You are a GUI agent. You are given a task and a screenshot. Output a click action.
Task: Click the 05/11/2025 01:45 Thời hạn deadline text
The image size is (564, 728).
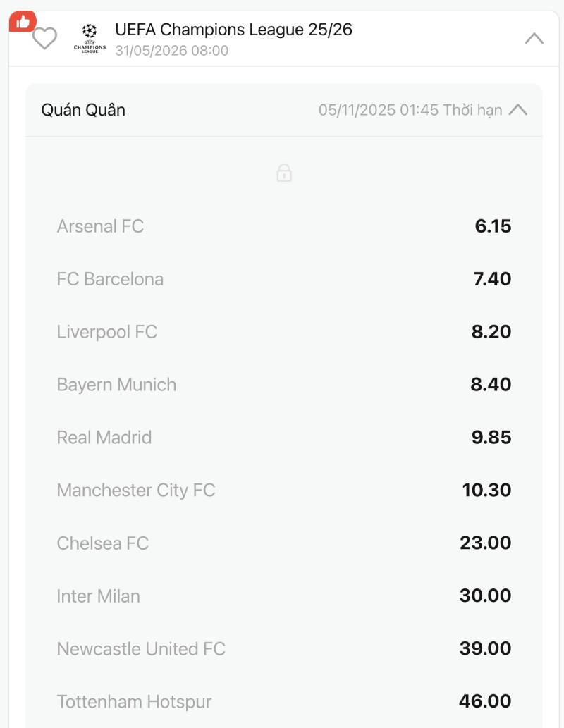tap(410, 110)
